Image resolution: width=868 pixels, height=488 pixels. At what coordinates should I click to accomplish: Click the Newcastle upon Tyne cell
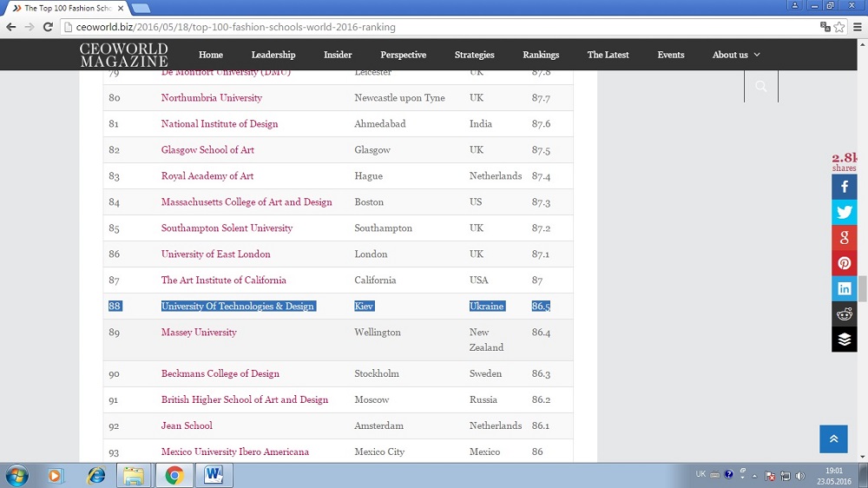coord(399,97)
